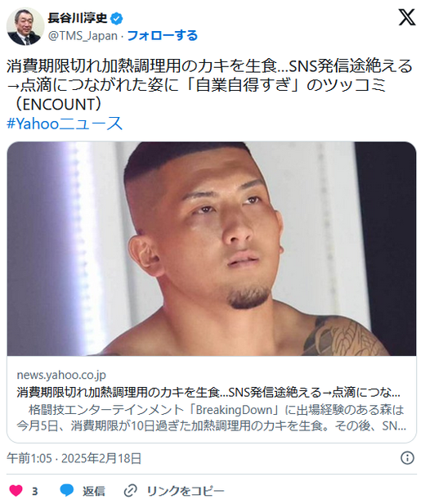Open the #Yahooニュース hashtag
Screen dimensions: 425x504
65,124
